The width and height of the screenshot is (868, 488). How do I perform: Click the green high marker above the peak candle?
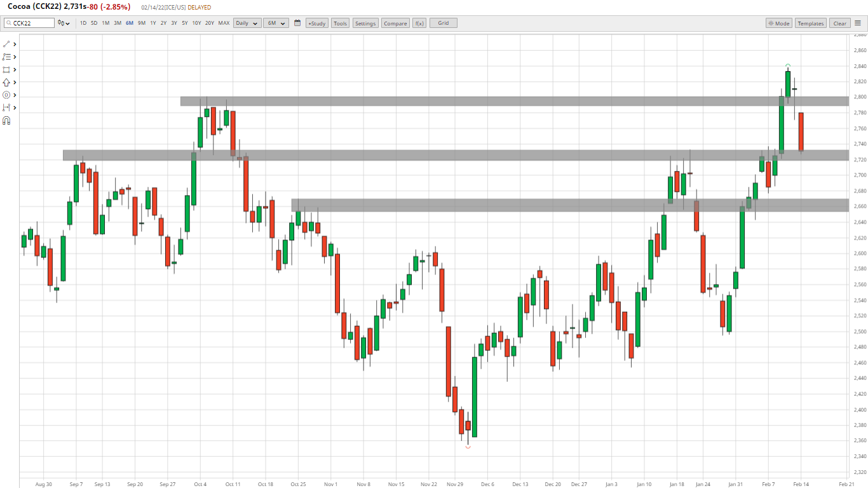[788, 65]
